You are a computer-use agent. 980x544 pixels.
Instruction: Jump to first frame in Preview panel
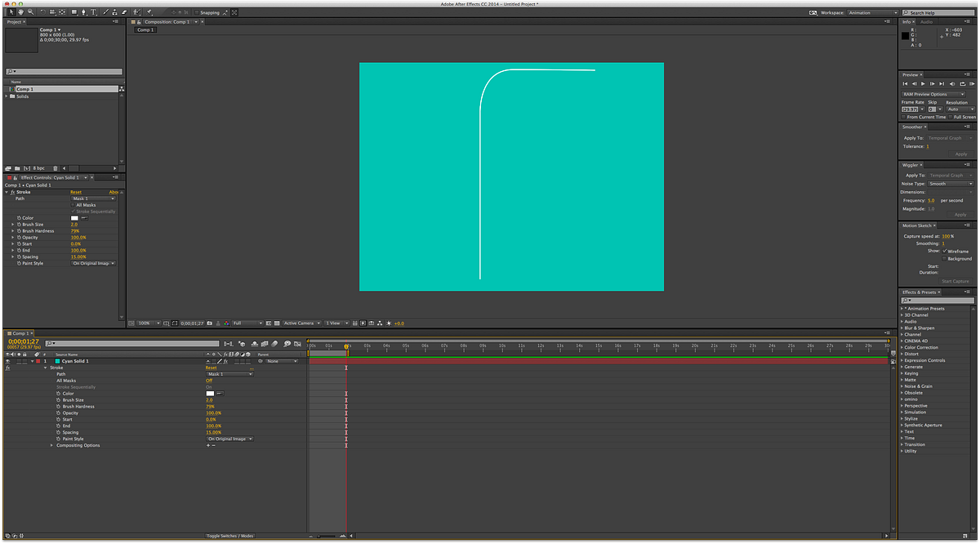pos(905,84)
